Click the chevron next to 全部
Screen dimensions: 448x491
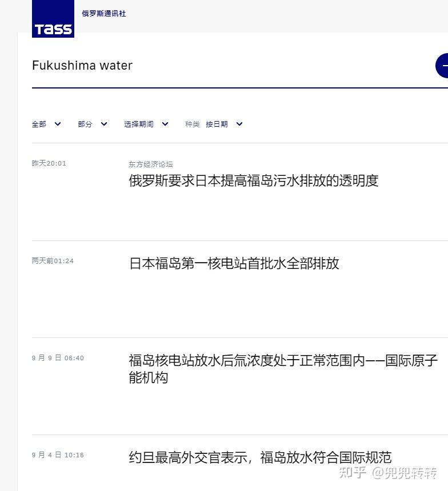pyautogui.click(x=58, y=124)
